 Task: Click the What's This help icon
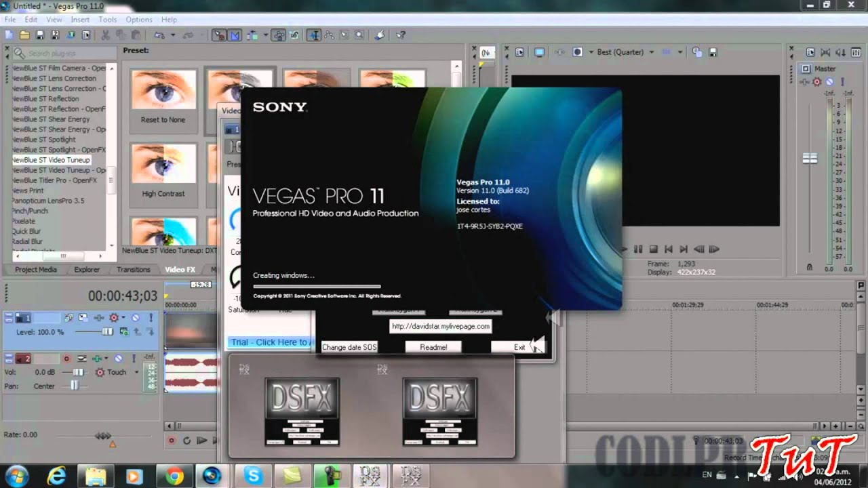(x=401, y=35)
